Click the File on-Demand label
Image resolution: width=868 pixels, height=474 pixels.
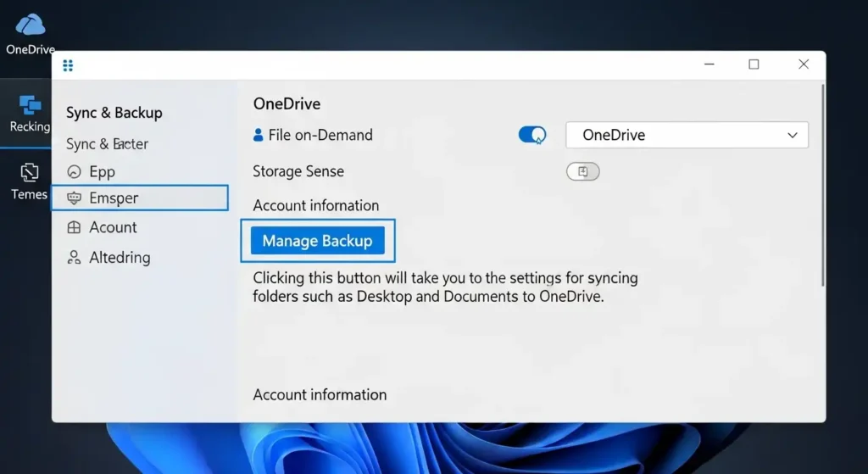tap(320, 135)
